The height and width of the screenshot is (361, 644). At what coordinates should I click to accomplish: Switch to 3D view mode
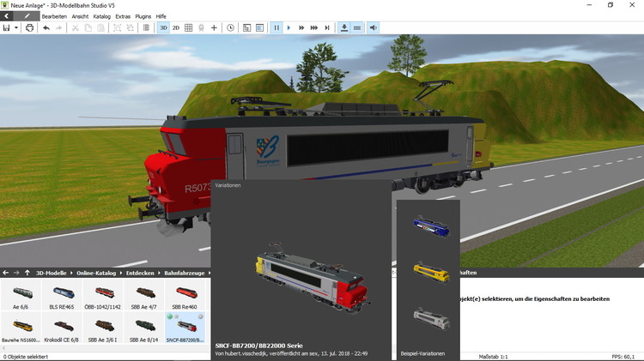point(163,28)
